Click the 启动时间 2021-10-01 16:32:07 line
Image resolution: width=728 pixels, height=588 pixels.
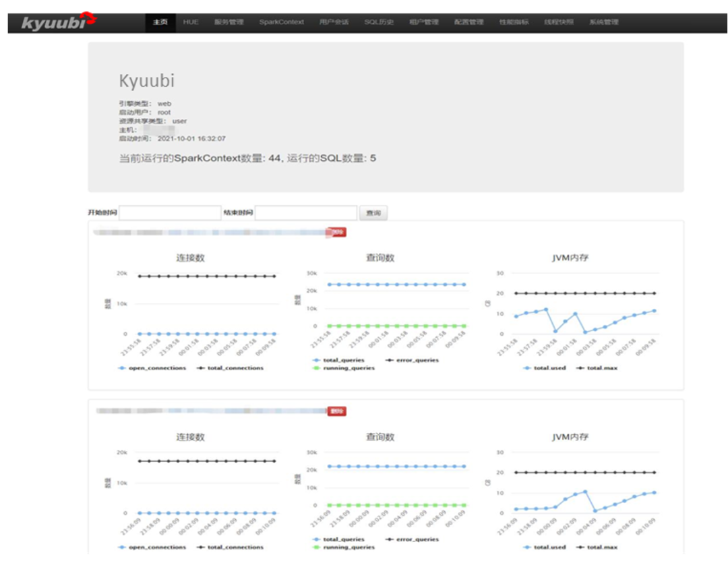point(173,138)
